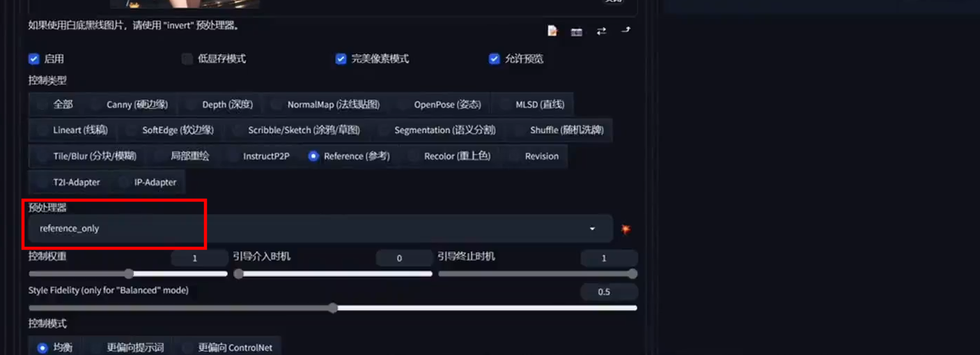
Task: Click the curved arrow send-dimensions icon
Action: [625, 30]
